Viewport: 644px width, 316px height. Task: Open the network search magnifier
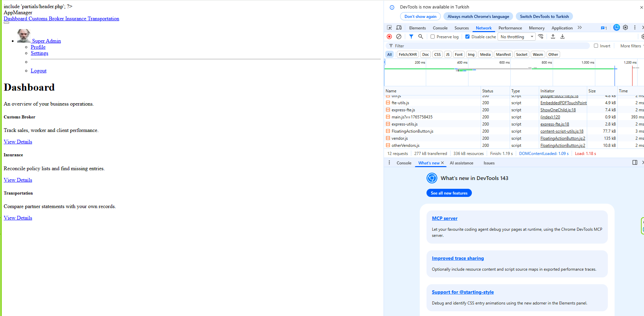[x=420, y=37]
